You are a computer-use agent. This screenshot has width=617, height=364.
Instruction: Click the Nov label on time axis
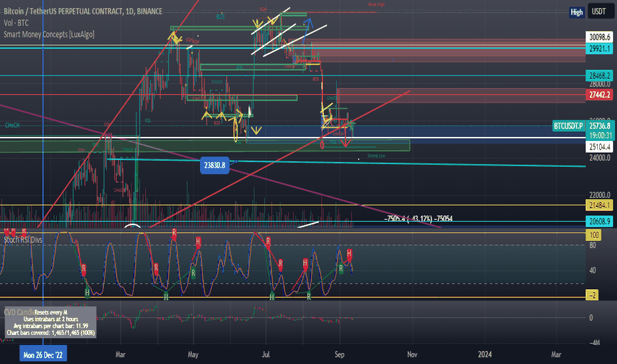pyautogui.click(x=412, y=354)
